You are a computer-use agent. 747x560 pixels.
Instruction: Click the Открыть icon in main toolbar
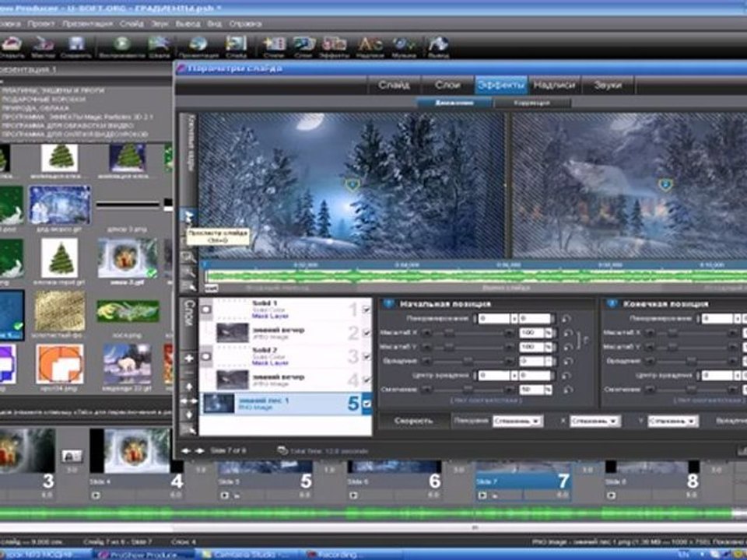click(12, 47)
